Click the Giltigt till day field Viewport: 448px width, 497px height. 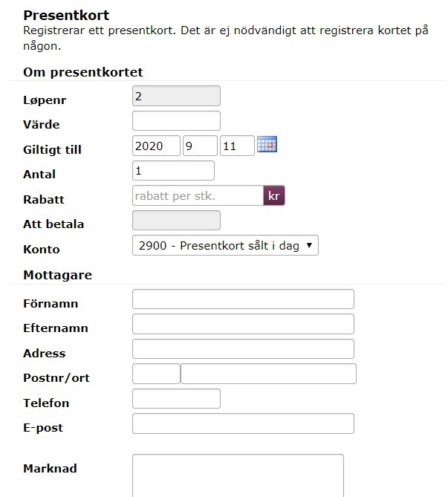[x=237, y=146]
